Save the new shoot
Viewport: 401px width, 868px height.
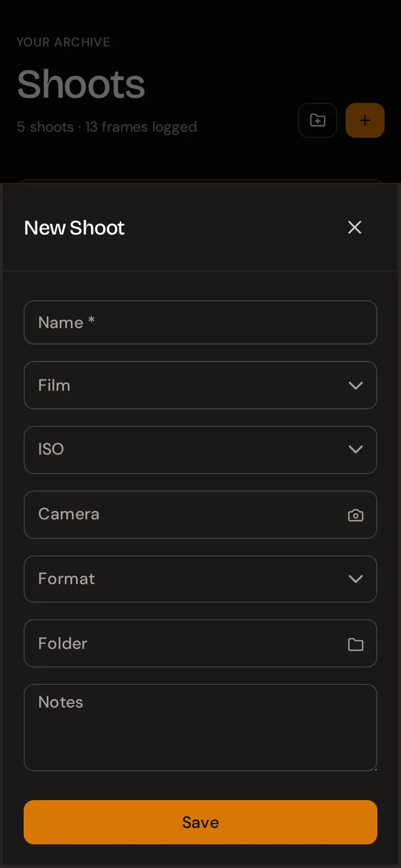click(200, 822)
